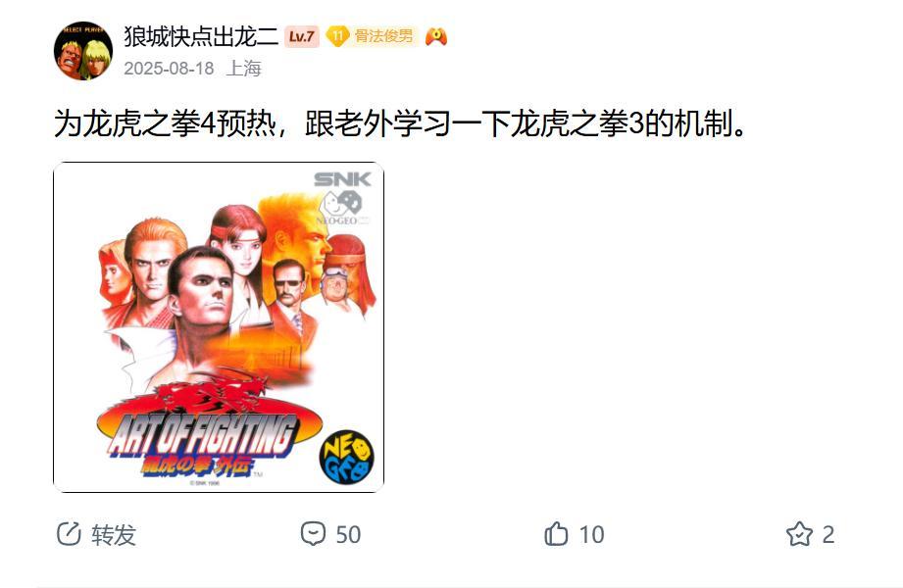Open the Art of Fighting cover image
Viewport: 903px width, 588px height.
[219, 327]
